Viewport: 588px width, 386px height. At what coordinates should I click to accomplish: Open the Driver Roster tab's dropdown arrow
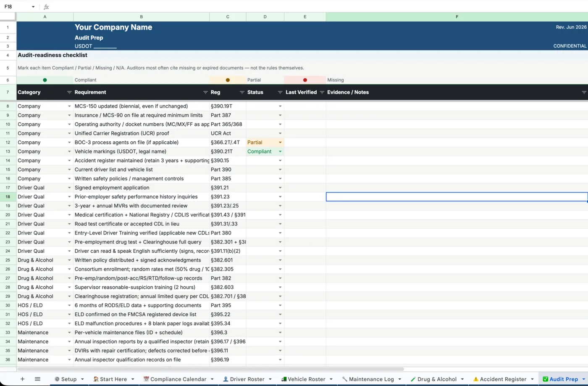tap(270, 379)
